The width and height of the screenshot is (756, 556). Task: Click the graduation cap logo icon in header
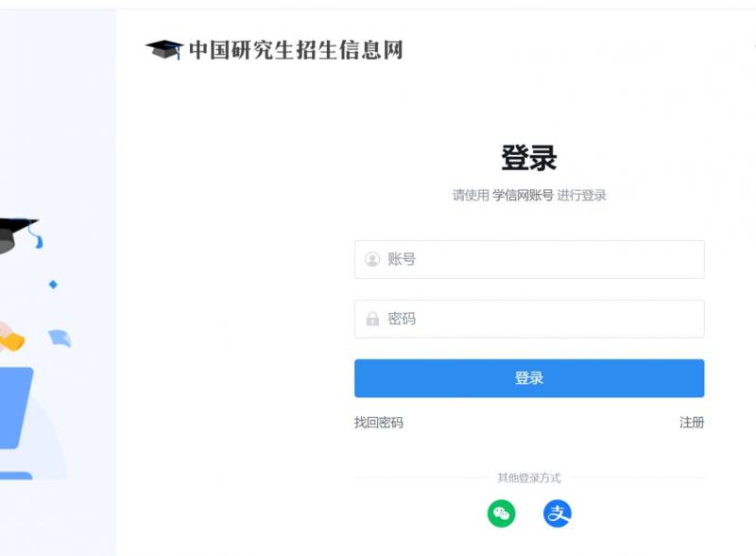tap(164, 49)
